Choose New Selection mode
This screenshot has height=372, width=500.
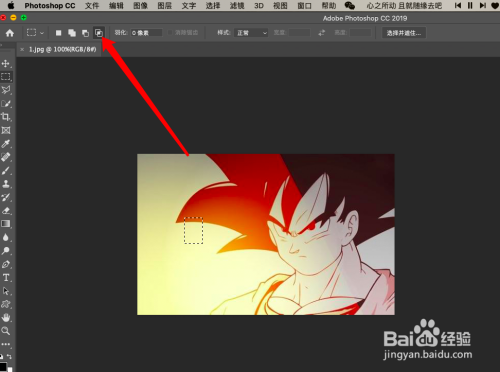(58, 33)
